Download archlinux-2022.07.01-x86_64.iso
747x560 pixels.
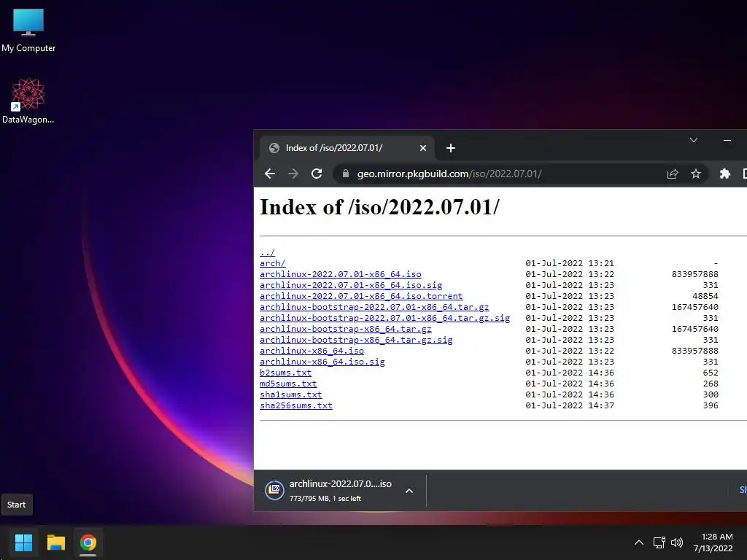click(340, 274)
